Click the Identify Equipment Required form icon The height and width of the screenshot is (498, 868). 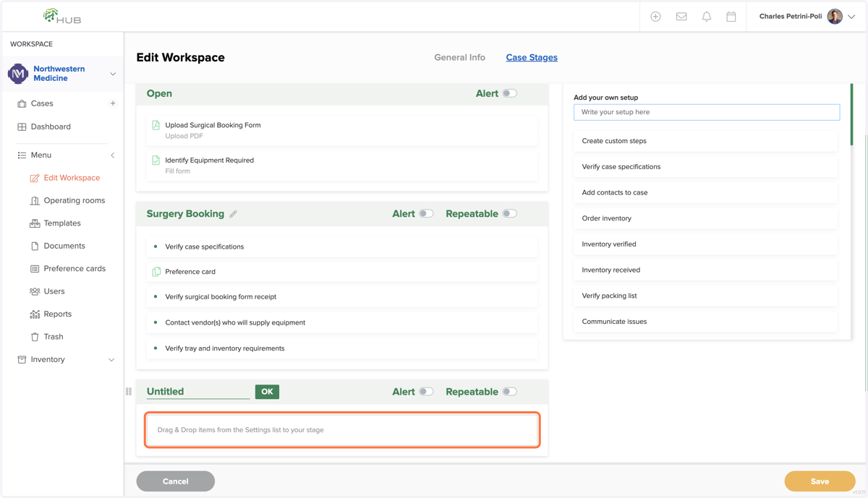point(156,160)
